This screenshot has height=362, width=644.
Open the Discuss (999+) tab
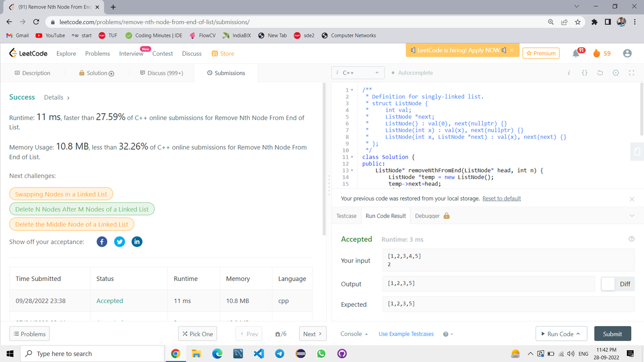coord(161,73)
